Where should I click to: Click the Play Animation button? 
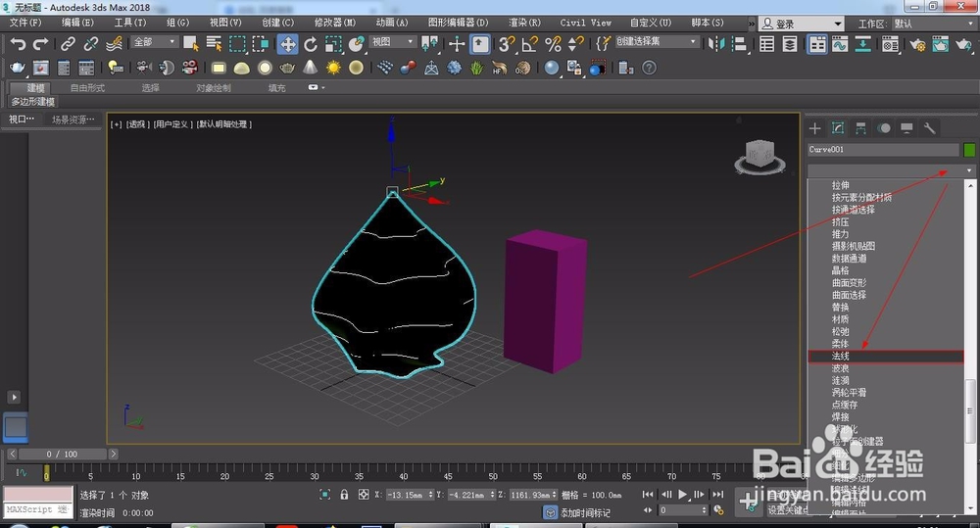[682, 495]
